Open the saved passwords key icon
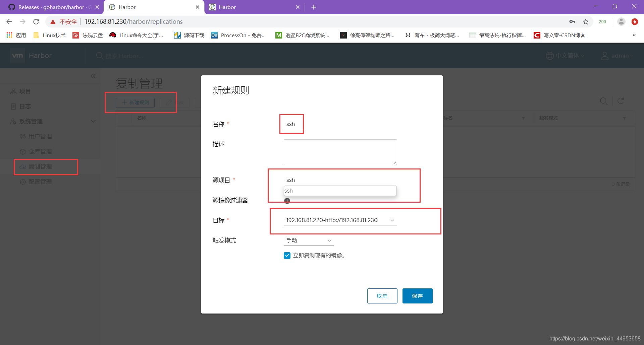This screenshot has height=345, width=644. coord(572,22)
